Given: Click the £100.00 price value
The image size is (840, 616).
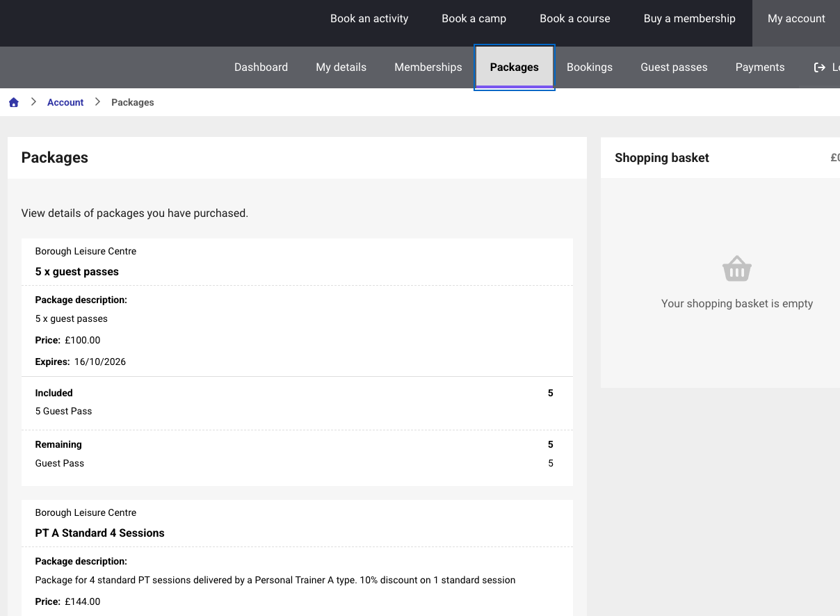Looking at the screenshot, I should tap(83, 341).
